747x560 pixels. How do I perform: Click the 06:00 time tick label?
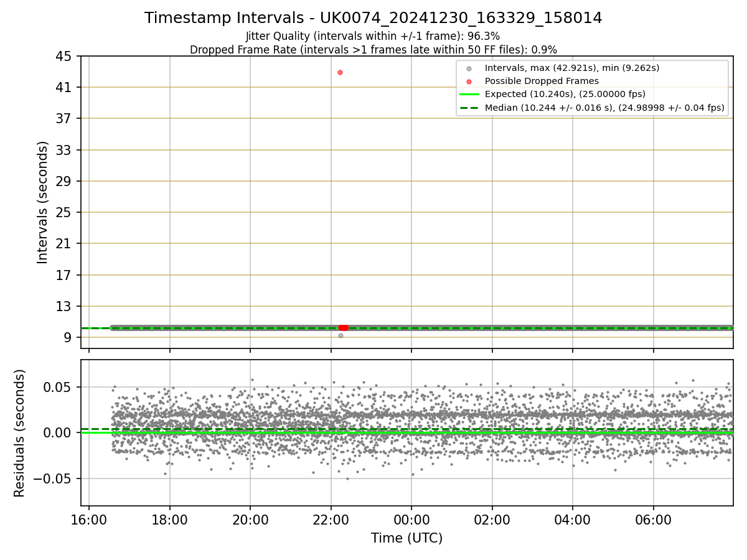[654, 519]
